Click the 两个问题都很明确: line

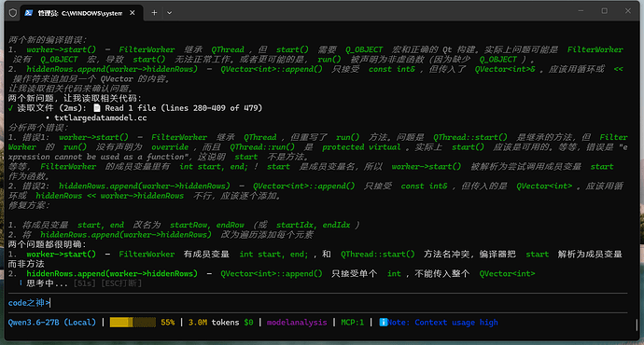coord(48,244)
